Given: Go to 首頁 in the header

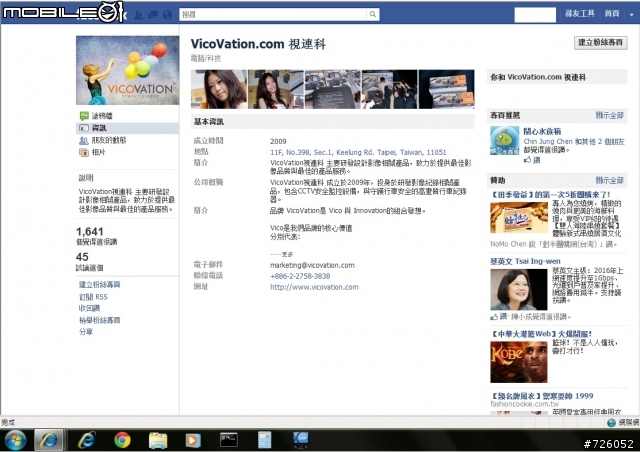Looking at the screenshot, I should point(612,14).
